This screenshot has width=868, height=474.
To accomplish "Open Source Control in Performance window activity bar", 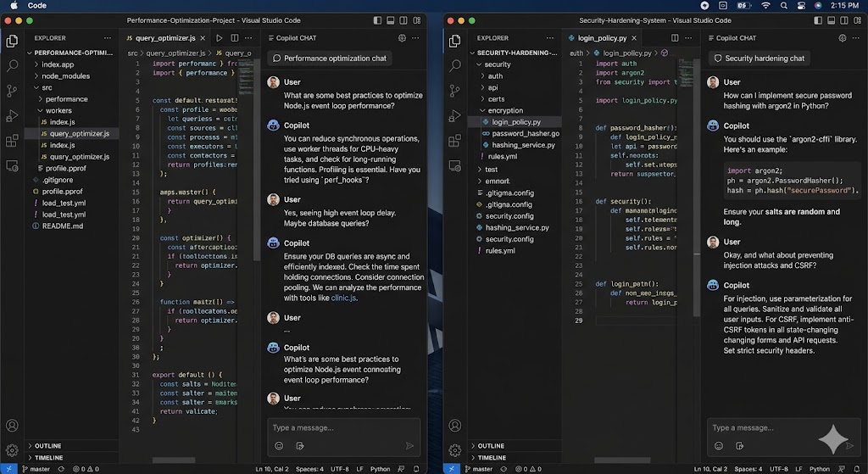I will coord(12,91).
